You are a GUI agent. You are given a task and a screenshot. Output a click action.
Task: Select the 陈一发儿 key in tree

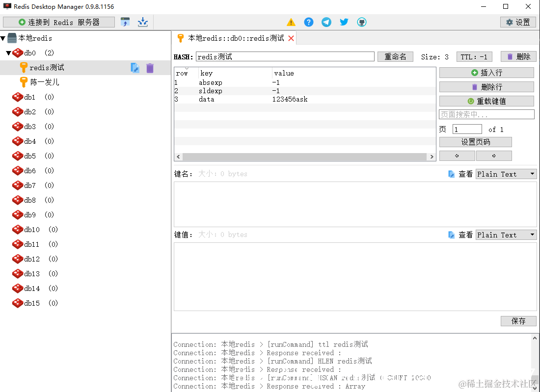pyautogui.click(x=45, y=82)
